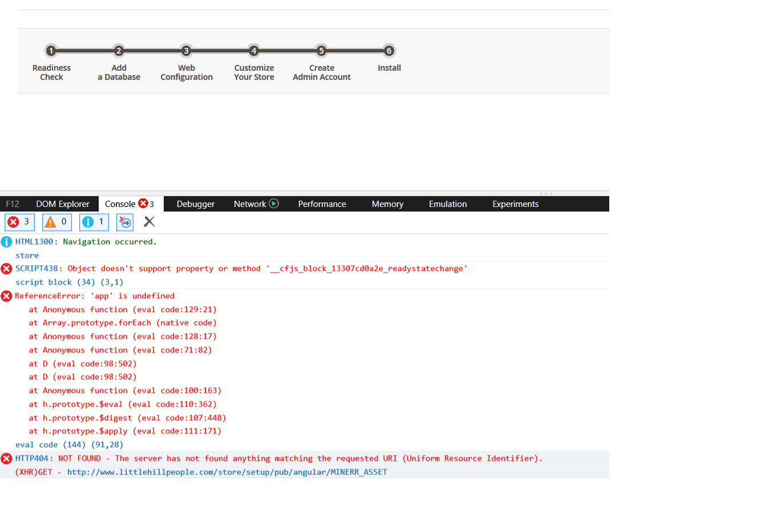Open the MINERR_ASSET URL link
This screenshot has height=532, width=773.
pyautogui.click(x=227, y=472)
